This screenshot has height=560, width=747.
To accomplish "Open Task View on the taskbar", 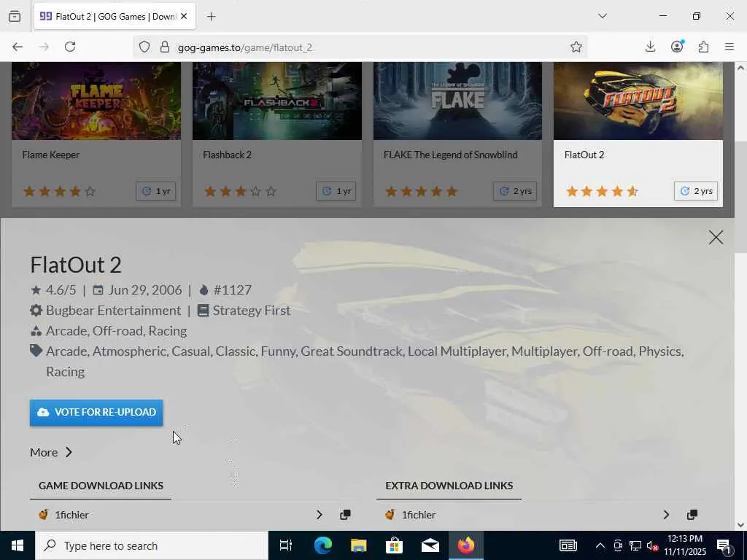I will [286, 545].
